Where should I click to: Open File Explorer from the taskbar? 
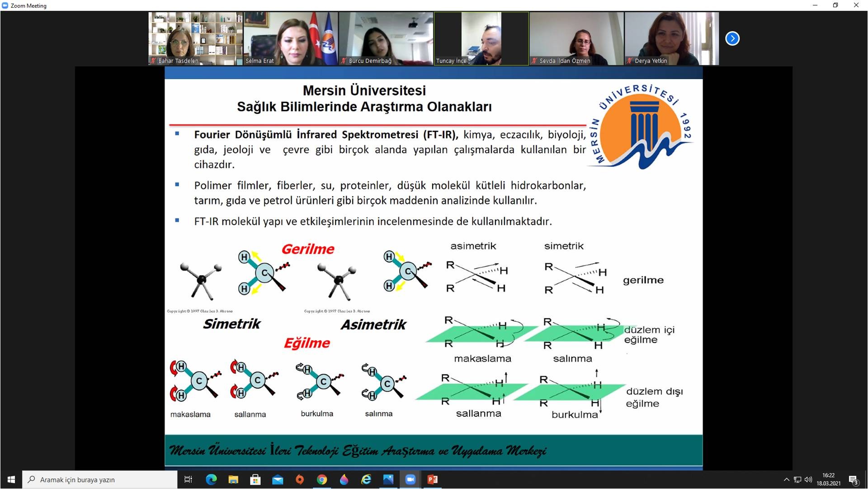click(x=233, y=480)
